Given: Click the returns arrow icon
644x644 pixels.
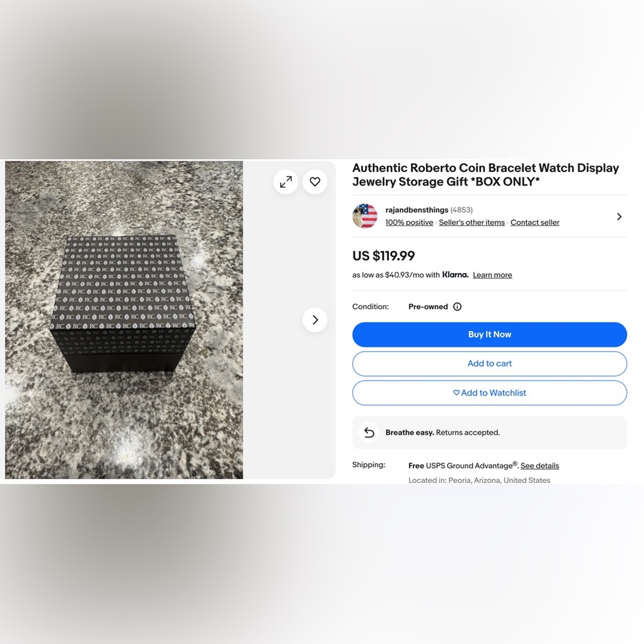Looking at the screenshot, I should pyautogui.click(x=369, y=433).
